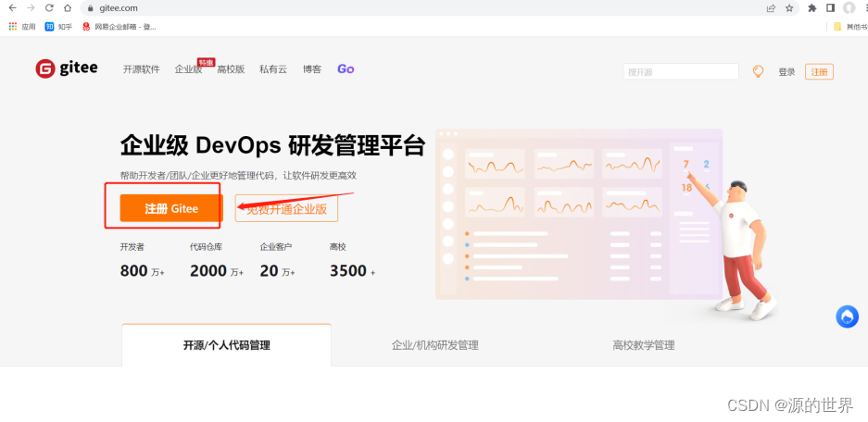
Task: Click the 登录 link
Action: tap(786, 72)
